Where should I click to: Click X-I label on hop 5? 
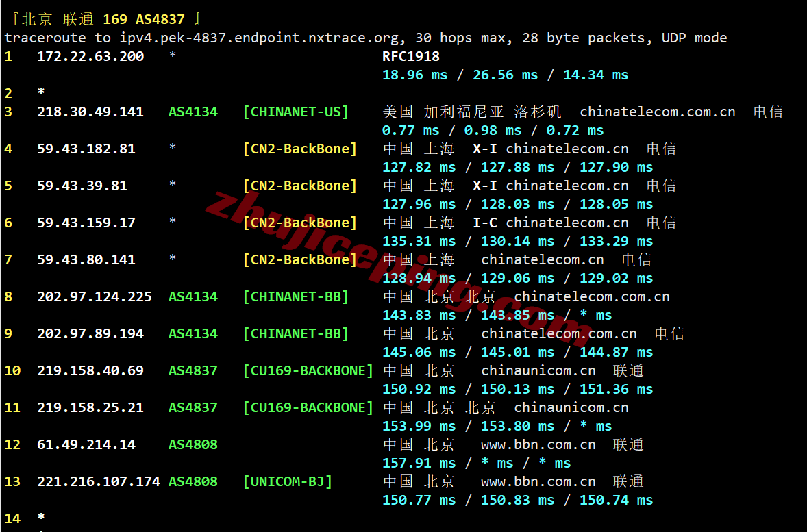tap(485, 186)
